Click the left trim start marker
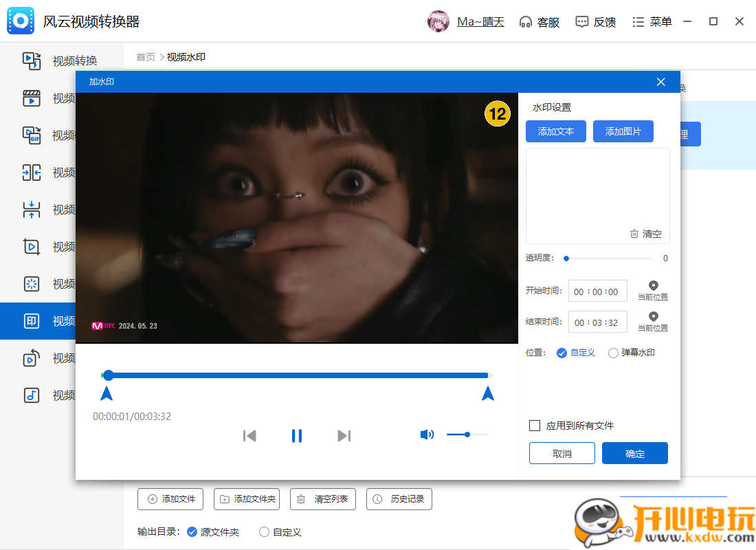Viewport: 756px width, 550px height. click(x=107, y=394)
